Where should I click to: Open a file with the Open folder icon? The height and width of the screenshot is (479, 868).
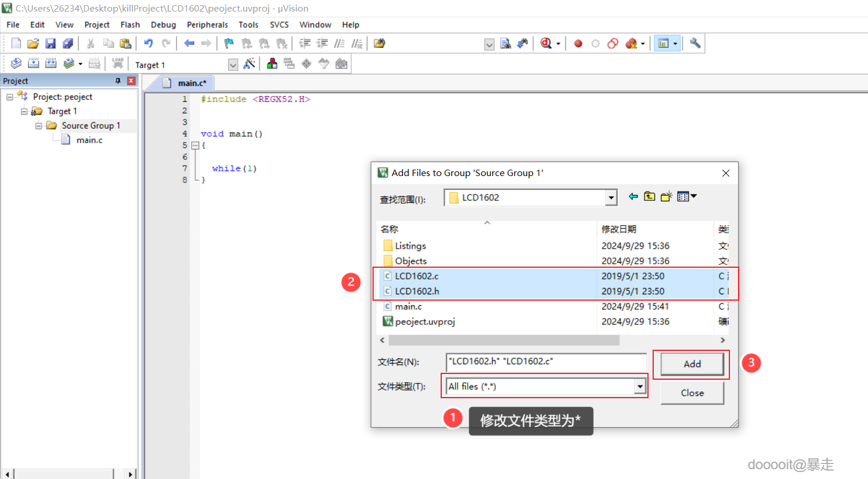33,43
